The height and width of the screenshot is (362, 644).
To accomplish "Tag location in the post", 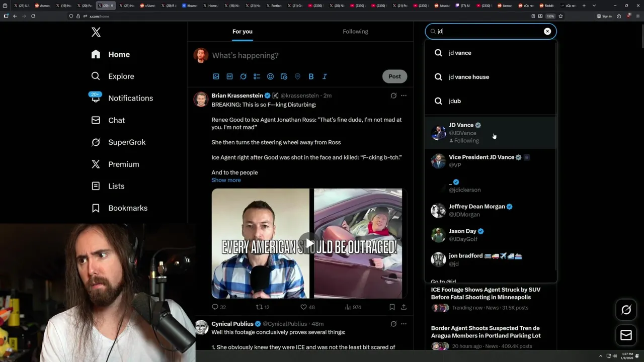I will (x=297, y=76).
